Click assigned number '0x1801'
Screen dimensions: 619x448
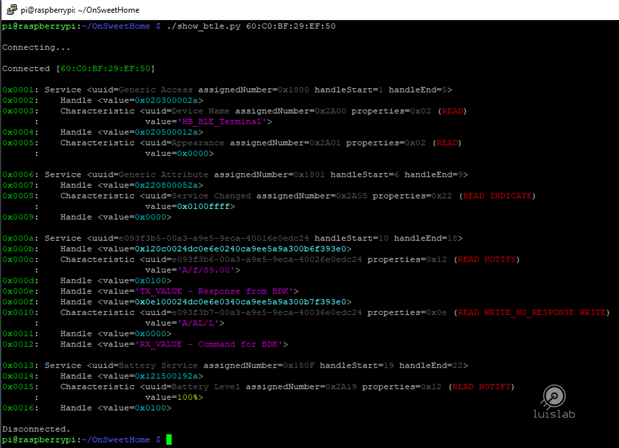(x=309, y=175)
